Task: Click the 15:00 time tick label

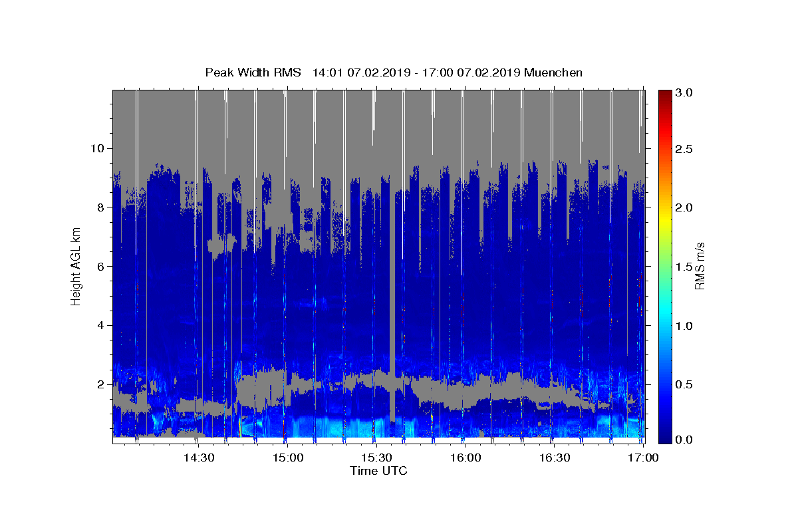Action: point(288,458)
